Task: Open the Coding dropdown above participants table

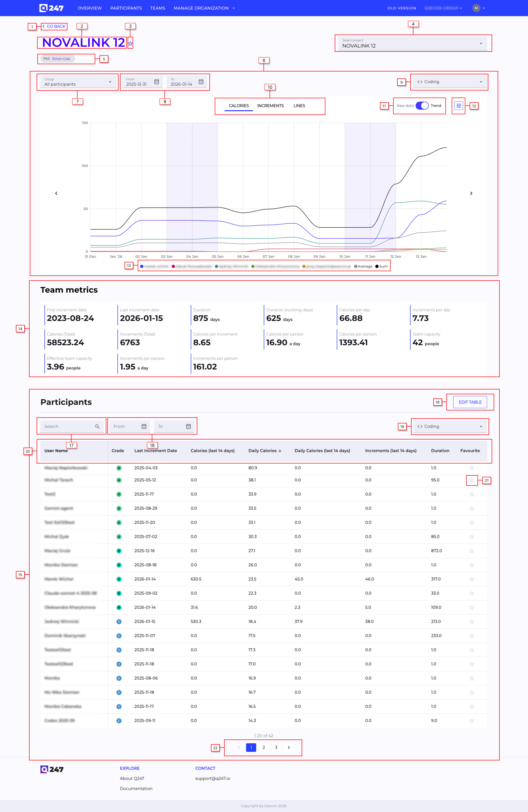Action: 450,426
